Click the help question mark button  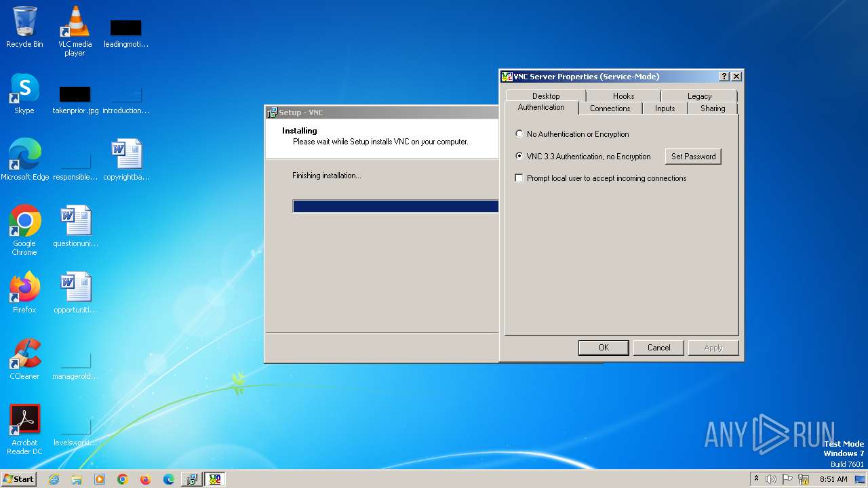tap(724, 77)
